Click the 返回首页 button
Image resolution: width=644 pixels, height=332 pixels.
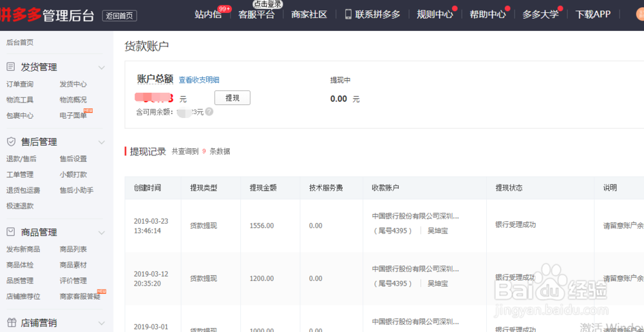click(120, 15)
